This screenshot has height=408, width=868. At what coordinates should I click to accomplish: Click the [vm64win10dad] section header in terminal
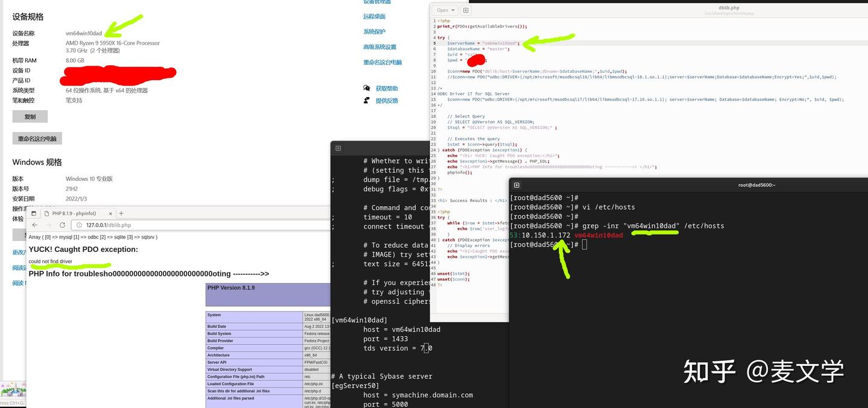[359, 320]
